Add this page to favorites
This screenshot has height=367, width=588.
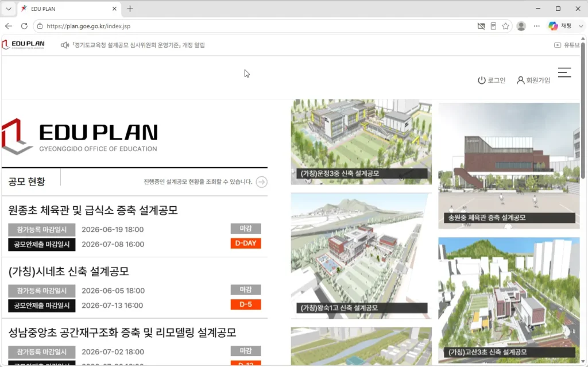pyautogui.click(x=505, y=26)
